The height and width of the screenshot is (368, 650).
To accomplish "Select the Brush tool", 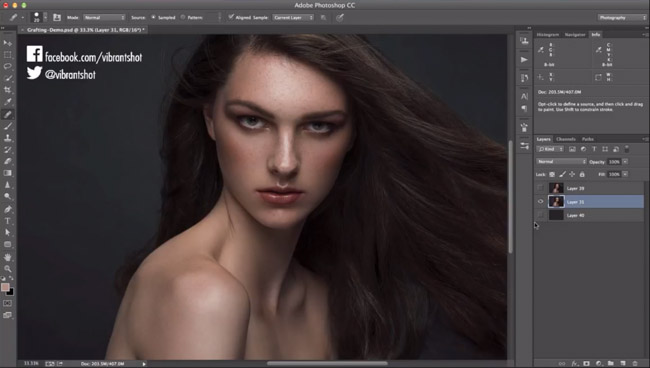I will pyautogui.click(x=7, y=126).
